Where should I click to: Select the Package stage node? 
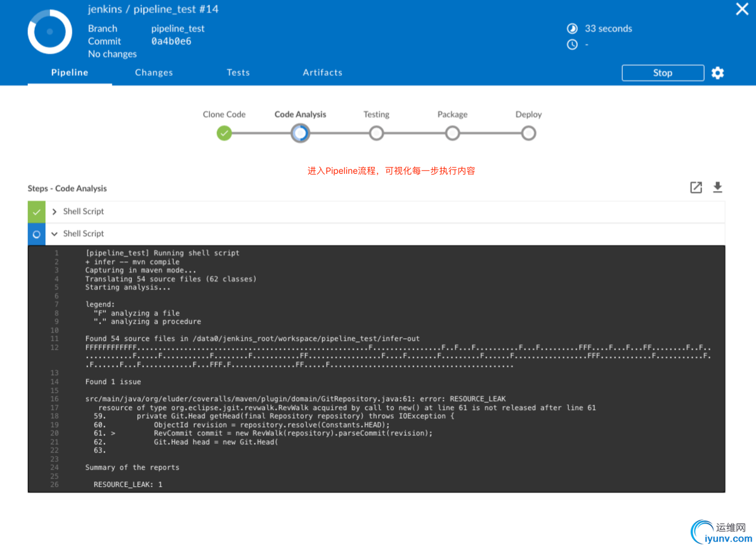pos(452,133)
